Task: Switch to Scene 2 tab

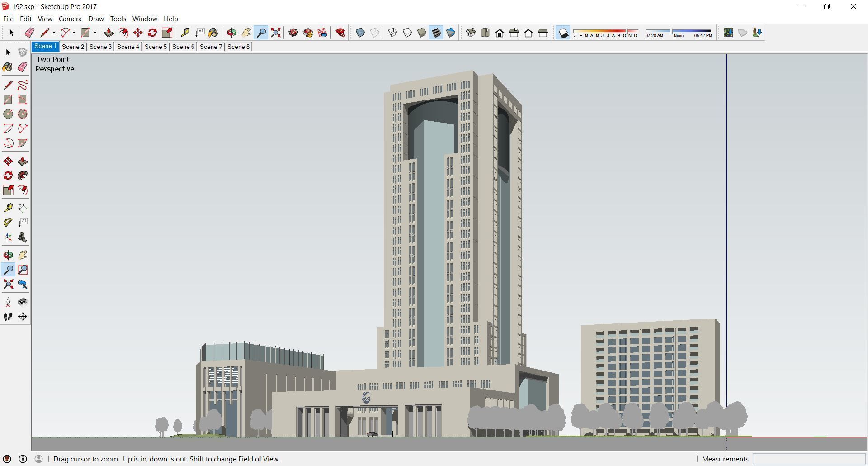Action: (73, 47)
